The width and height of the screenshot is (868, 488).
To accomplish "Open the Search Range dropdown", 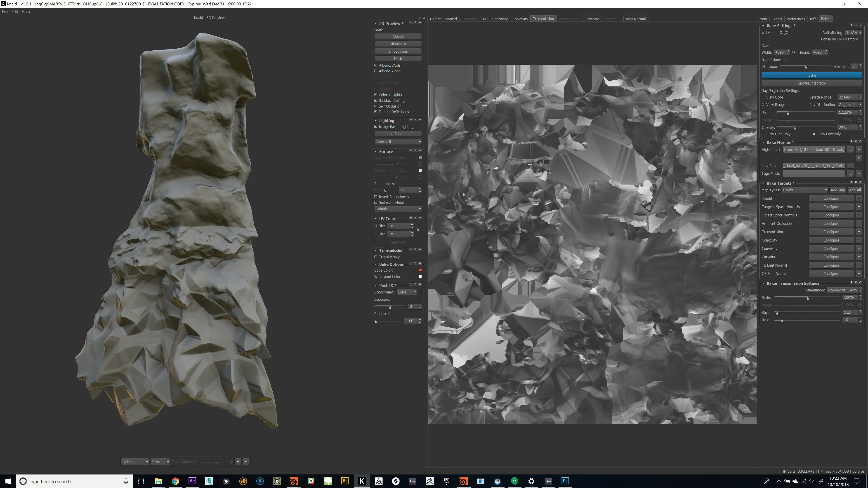I will click(x=850, y=97).
